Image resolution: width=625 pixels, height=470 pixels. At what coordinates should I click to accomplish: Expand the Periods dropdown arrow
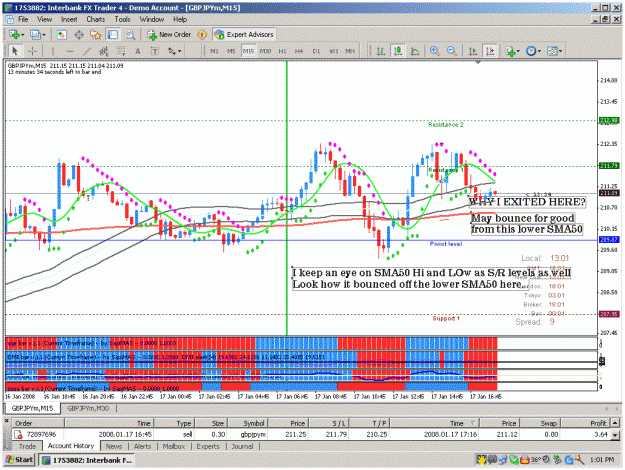[x=539, y=51]
